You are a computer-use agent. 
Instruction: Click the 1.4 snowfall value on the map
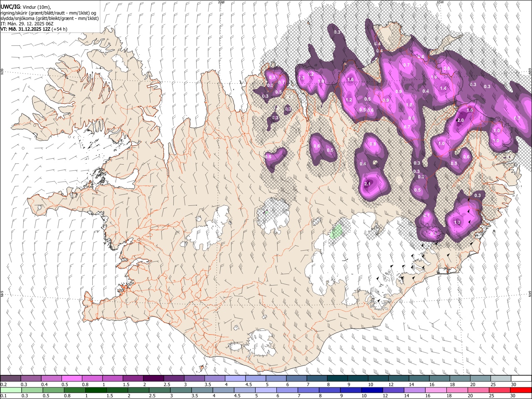tap(443, 88)
